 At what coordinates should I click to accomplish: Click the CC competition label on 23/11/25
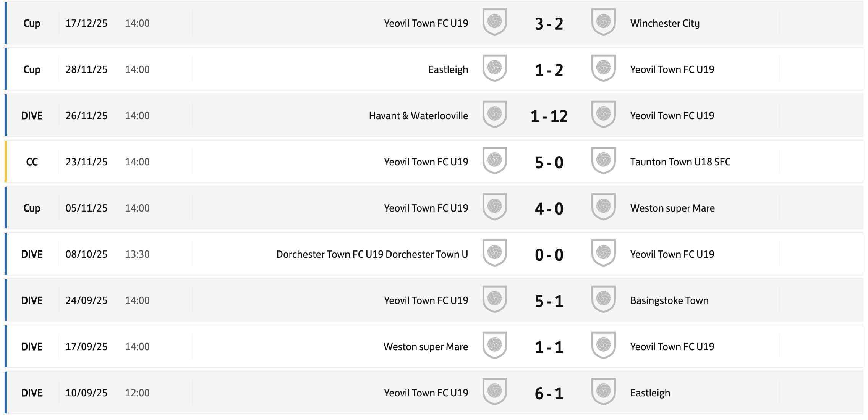pyautogui.click(x=32, y=162)
